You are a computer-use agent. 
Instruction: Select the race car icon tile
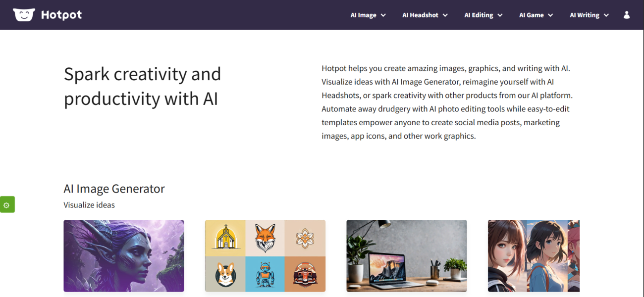point(305,274)
